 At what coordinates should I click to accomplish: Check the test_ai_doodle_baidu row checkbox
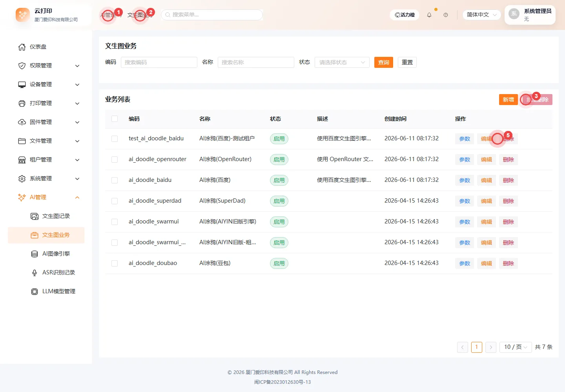point(115,139)
